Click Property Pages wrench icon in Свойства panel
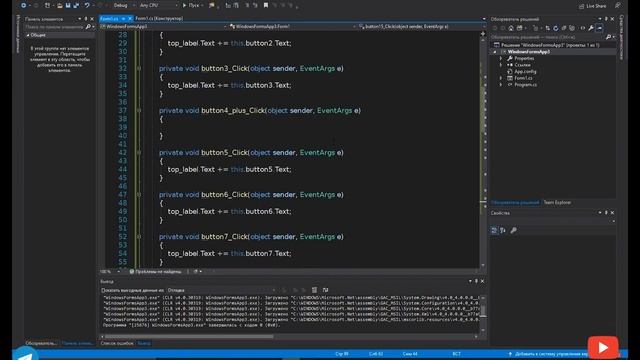This screenshot has width=640, height=360. click(x=513, y=231)
